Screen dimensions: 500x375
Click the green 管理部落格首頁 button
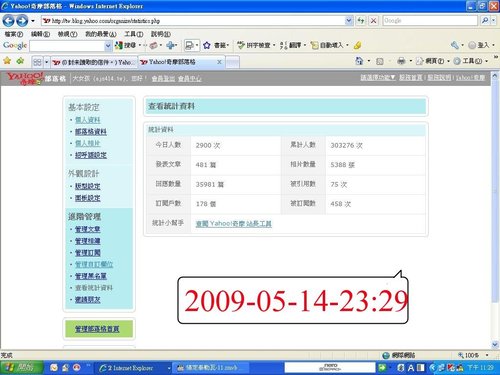[99, 329]
